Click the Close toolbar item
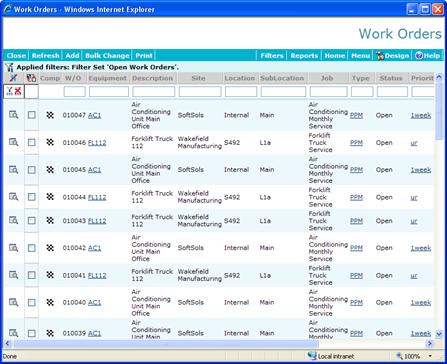The height and width of the screenshot is (364, 447). click(x=16, y=56)
